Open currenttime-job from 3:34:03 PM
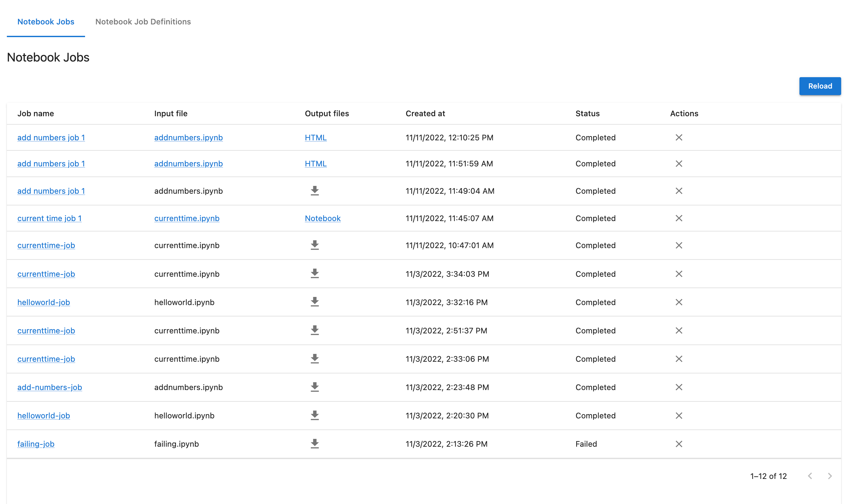Screen dimensions: 848x504 point(46,274)
